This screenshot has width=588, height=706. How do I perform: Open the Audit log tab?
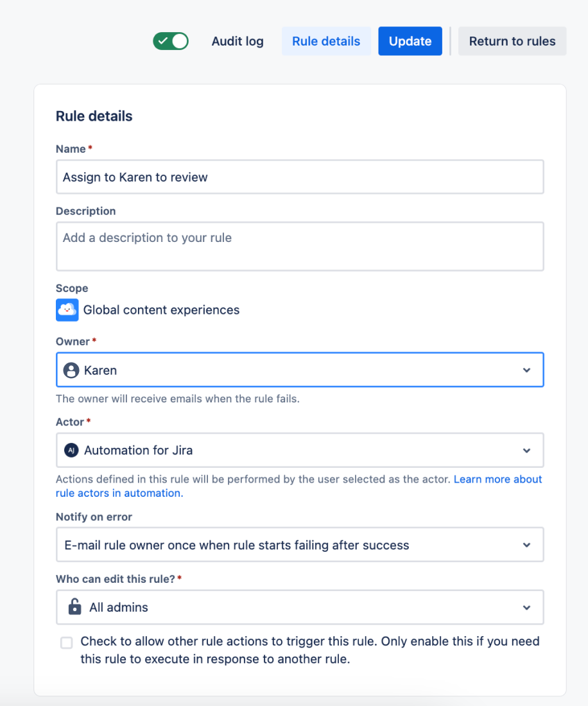coord(238,41)
